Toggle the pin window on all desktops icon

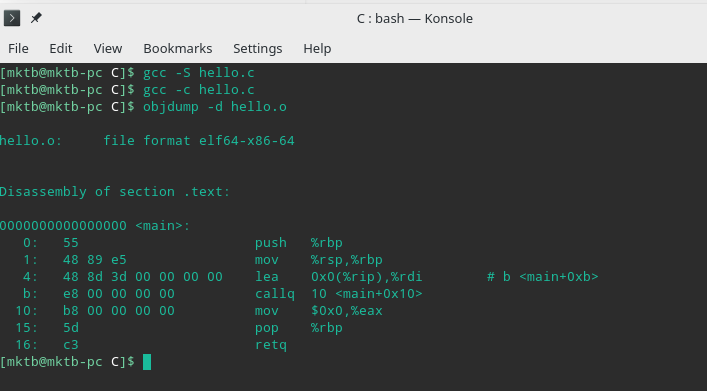pos(36,18)
